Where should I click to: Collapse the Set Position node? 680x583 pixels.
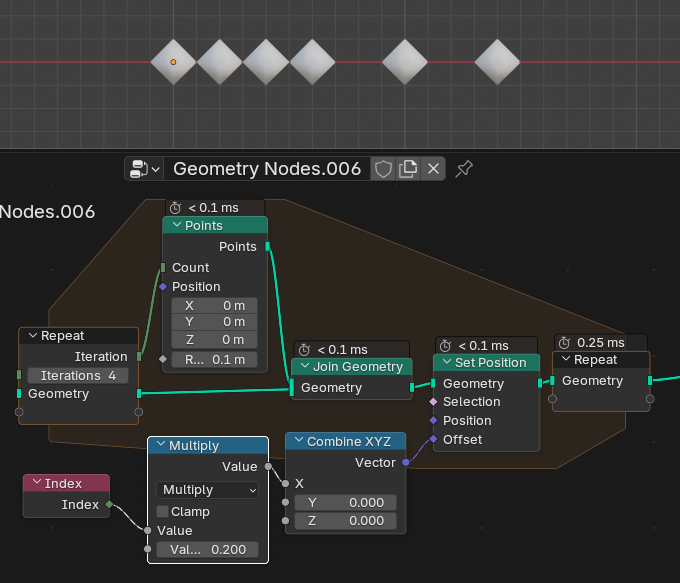[448, 363]
